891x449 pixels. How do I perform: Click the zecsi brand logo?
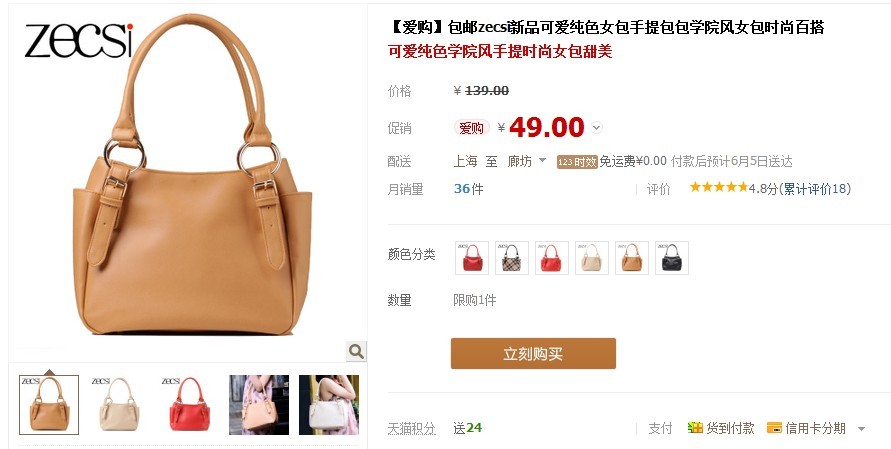78,40
